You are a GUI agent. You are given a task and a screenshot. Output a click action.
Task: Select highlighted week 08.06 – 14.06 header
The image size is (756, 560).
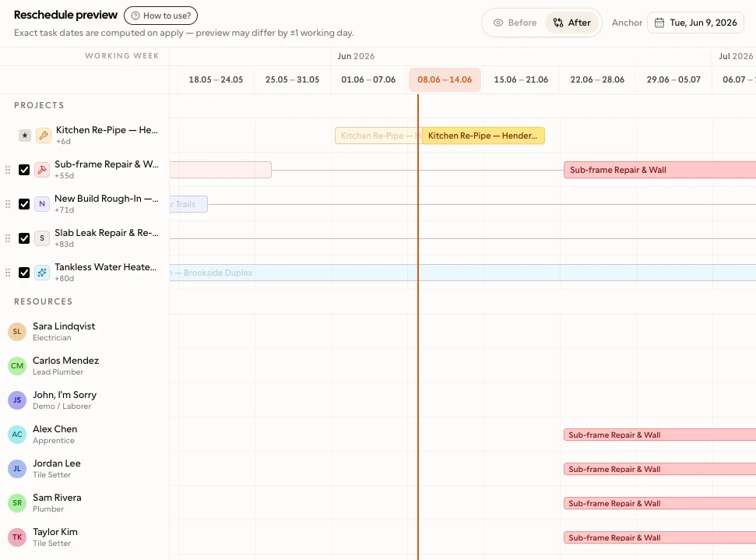[445, 79]
